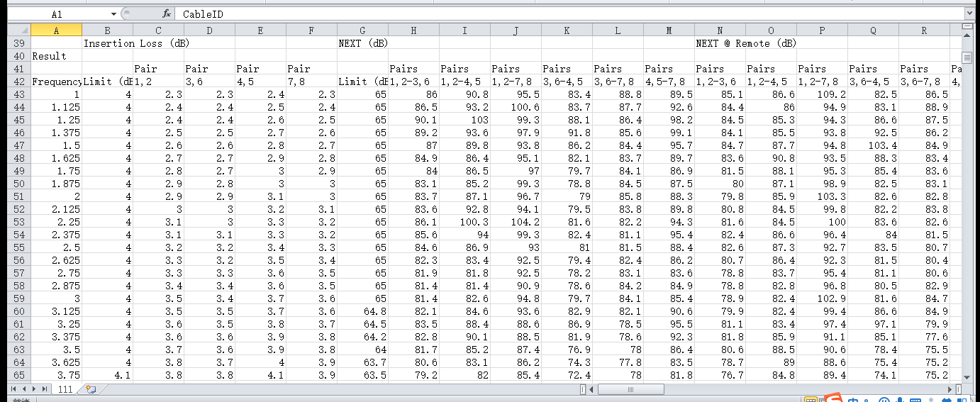Go to the first sheet with navigation arrow
This screenshot has height=402, width=980.
click(12, 389)
